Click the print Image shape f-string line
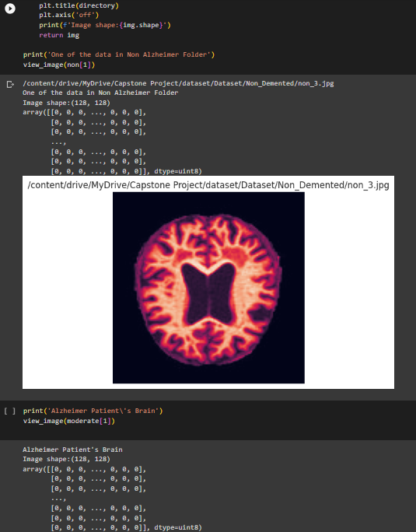 tap(104, 25)
